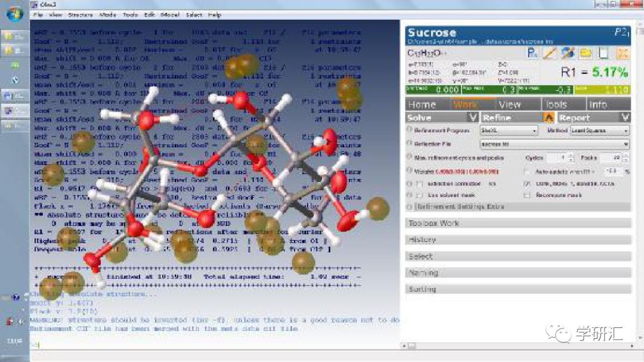Click the Solve button

[x=437, y=117]
